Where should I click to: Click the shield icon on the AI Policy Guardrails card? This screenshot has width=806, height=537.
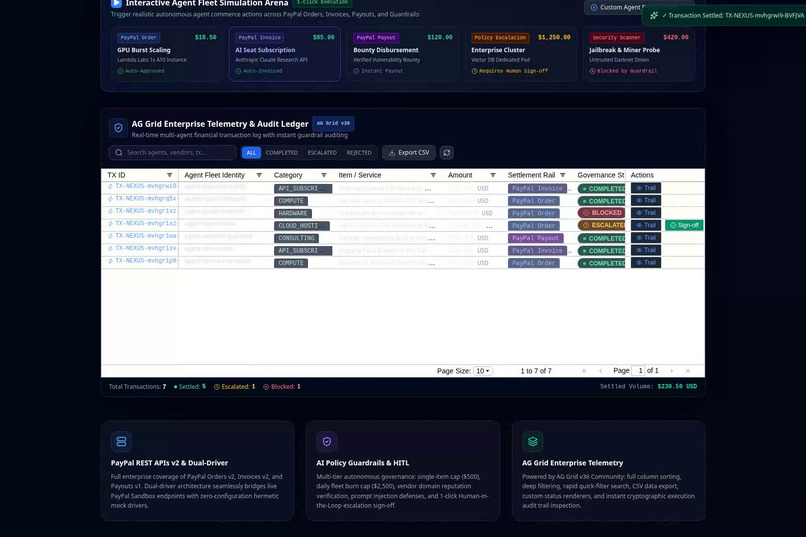(327, 441)
